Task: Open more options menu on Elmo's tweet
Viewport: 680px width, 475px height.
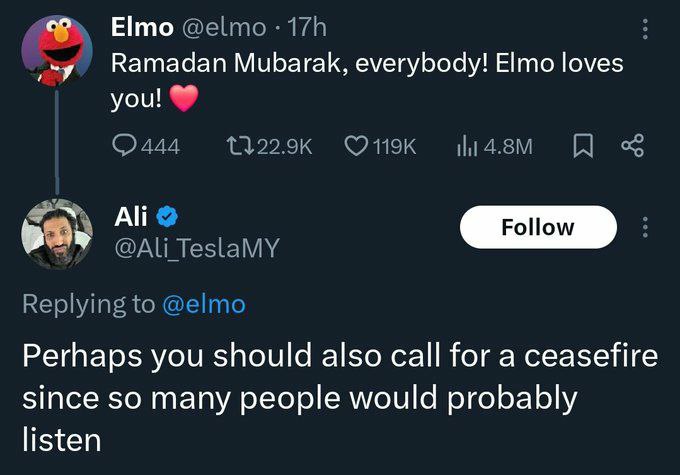Action: [645, 30]
